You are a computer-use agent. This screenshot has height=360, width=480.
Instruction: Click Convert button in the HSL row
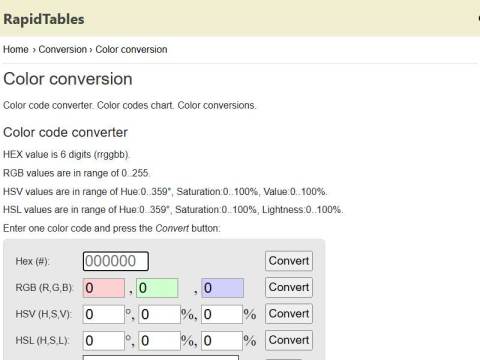click(289, 340)
